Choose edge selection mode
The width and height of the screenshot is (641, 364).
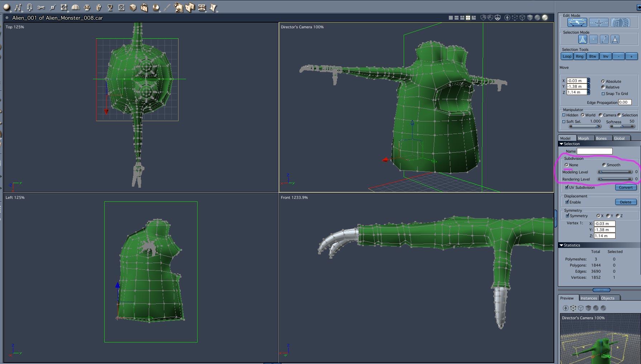(x=604, y=39)
